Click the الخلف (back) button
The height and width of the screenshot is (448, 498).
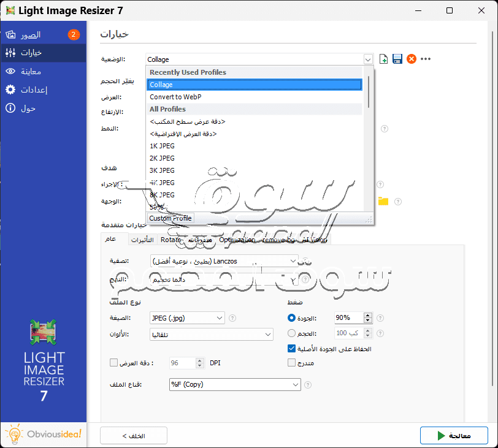click(x=133, y=435)
